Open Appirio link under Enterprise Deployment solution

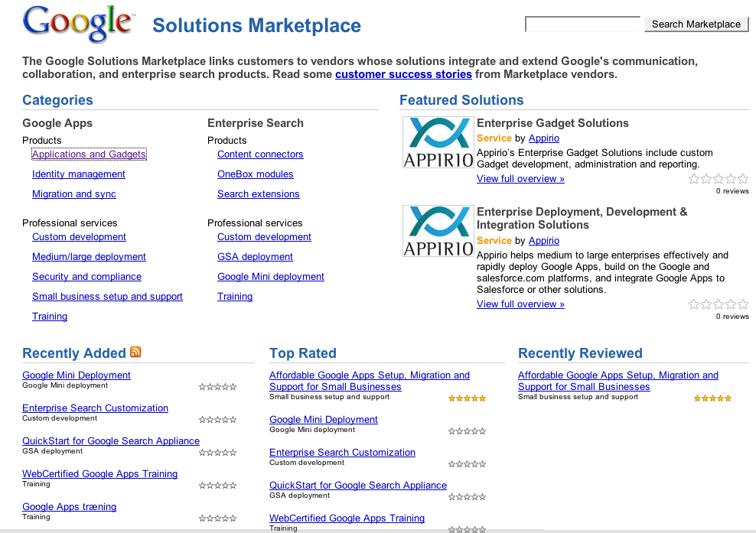click(544, 240)
